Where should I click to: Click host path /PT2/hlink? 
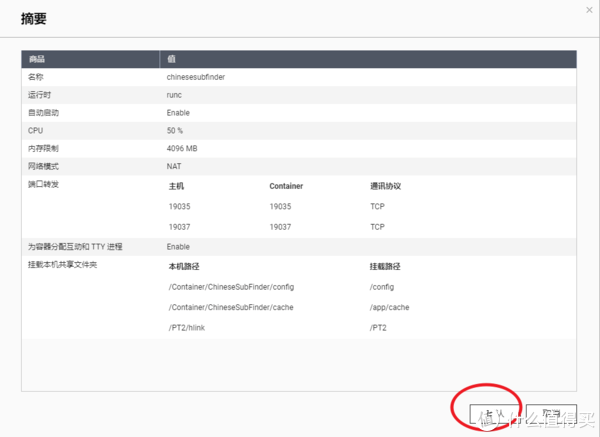click(x=187, y=328)
